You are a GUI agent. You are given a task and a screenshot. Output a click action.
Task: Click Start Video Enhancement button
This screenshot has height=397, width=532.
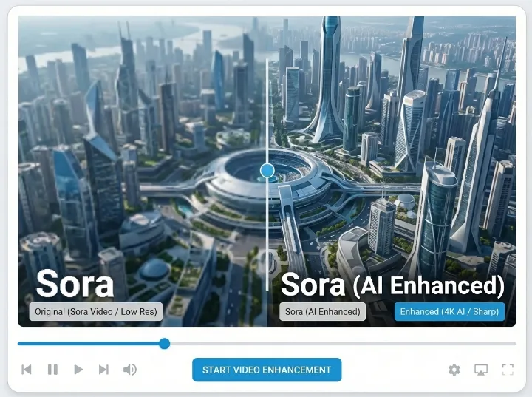tap(267, 370)
